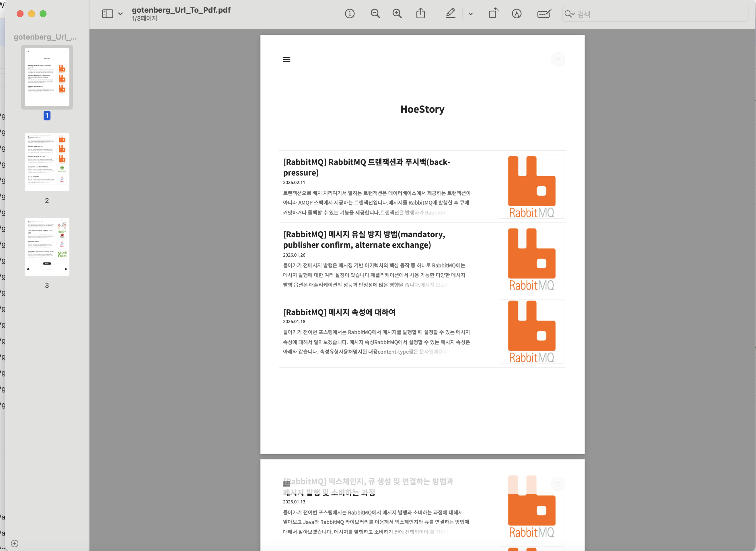Rotate the page with the rotate icon
756x551 pixels.
(x=493, y=13)
